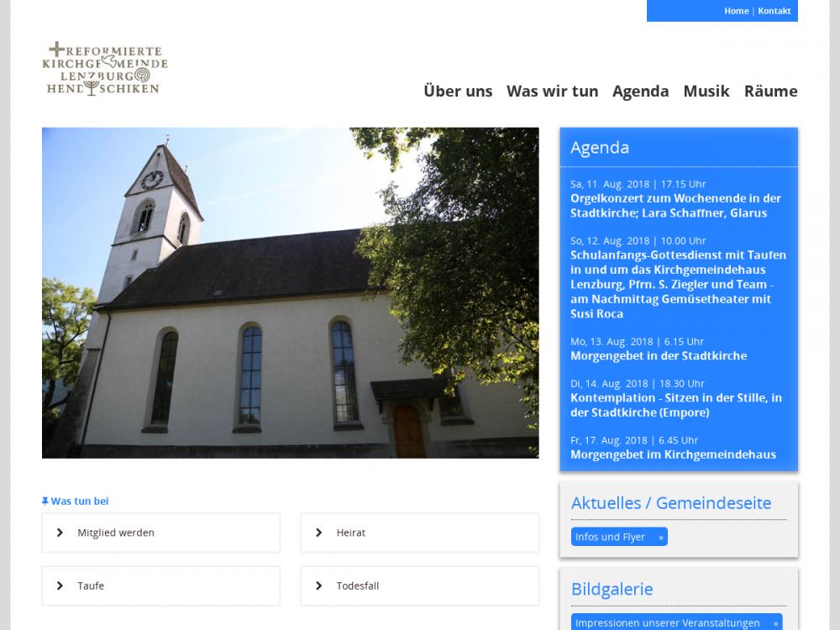Go to the Agenda navigation item
The width and height of the screenshot is (840, 630).
click(x=640, y=91)
